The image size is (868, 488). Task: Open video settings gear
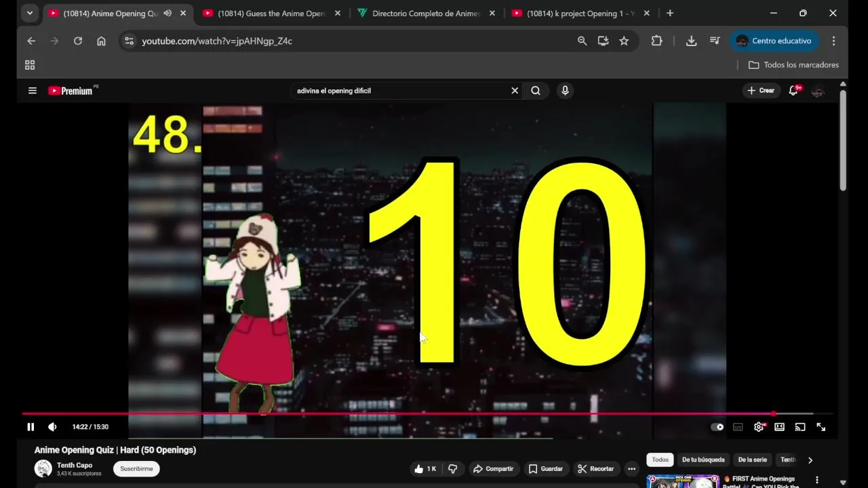click(759, 427)
